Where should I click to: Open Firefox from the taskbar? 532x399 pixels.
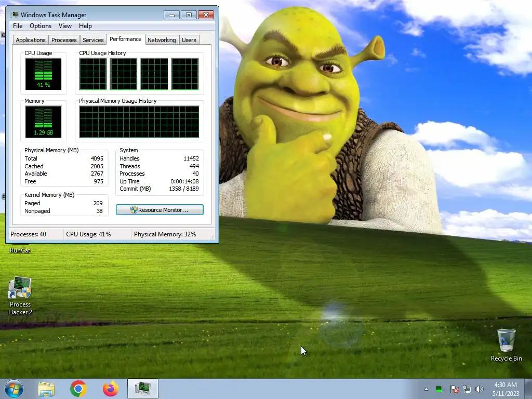[x=111, y=389]
